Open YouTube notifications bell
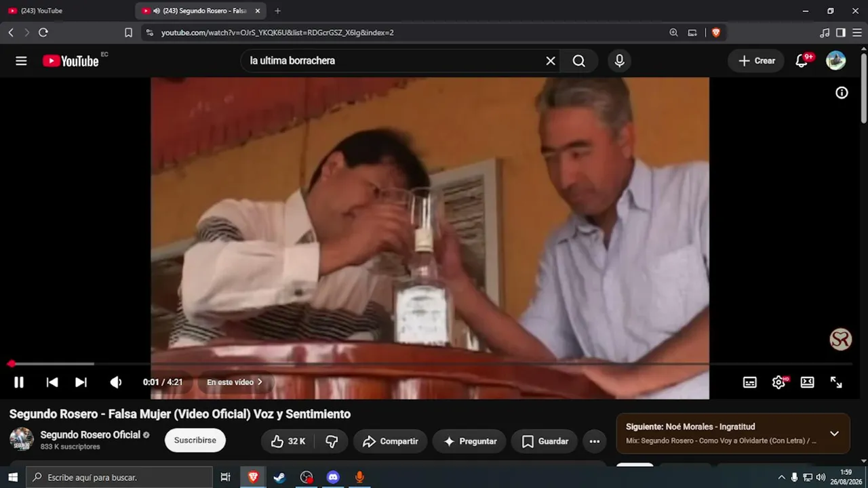Viewport: 868px width, 488px height. 802,61
